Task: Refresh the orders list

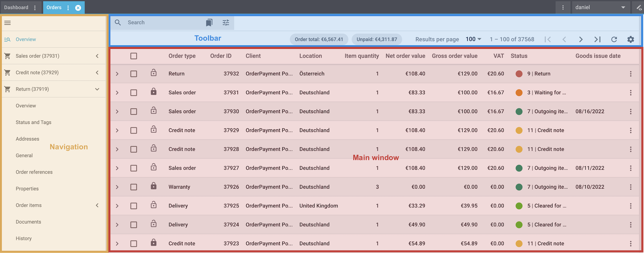Action: pyautogui.click(x=614, y=39)
